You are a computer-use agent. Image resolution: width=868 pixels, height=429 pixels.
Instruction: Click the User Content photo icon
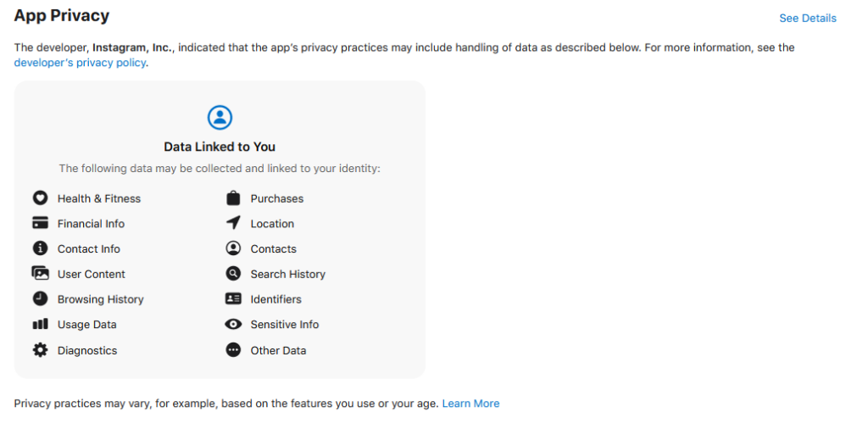[40, 274]
